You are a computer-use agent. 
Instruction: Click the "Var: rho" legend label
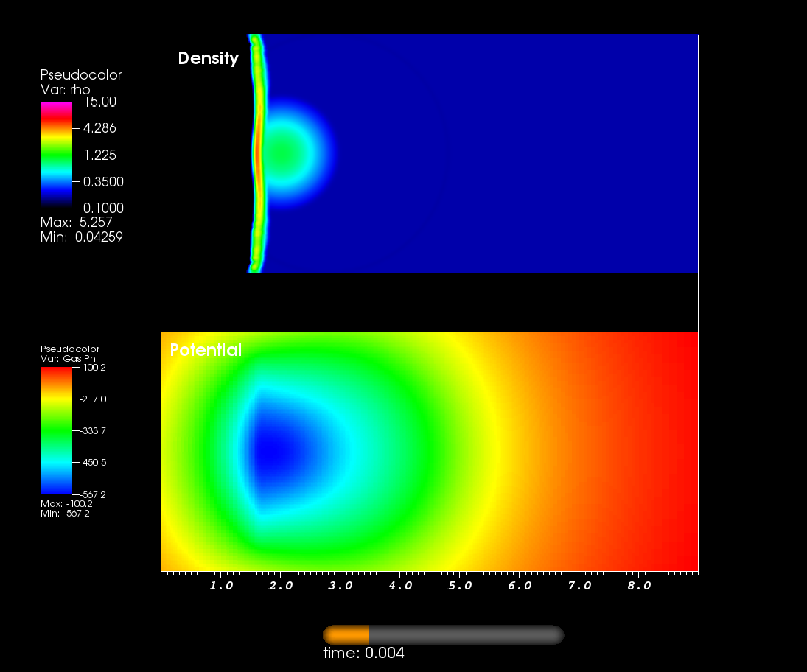click(65, 89)
